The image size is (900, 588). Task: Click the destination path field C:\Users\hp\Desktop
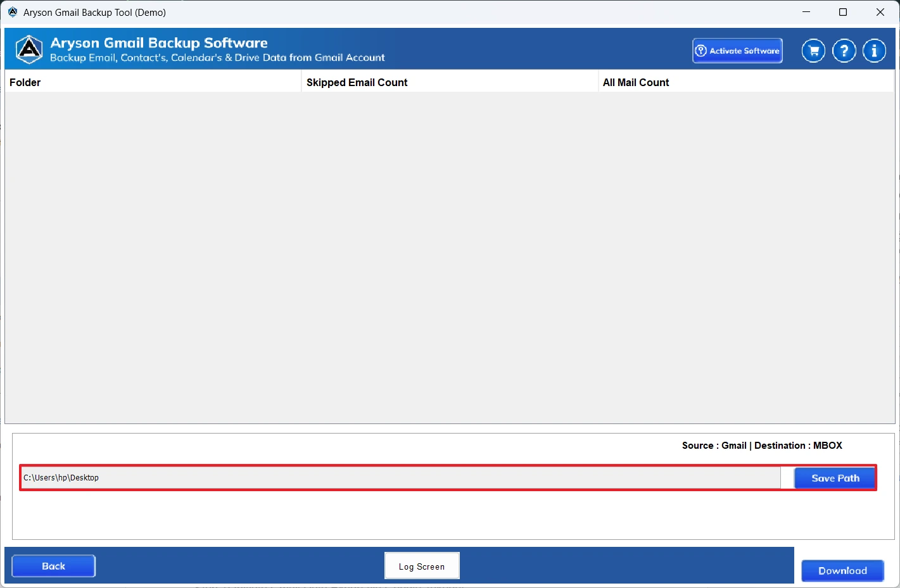point(400,478)
